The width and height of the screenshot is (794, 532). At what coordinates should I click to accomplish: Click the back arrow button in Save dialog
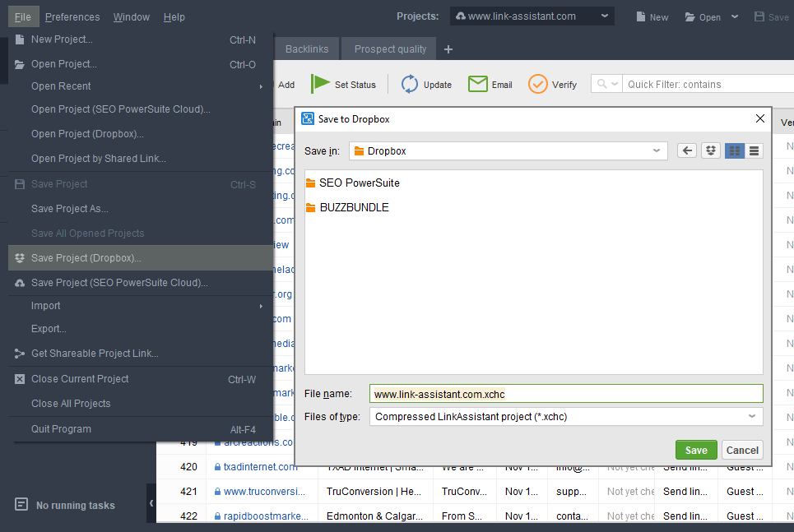(687, 150)
